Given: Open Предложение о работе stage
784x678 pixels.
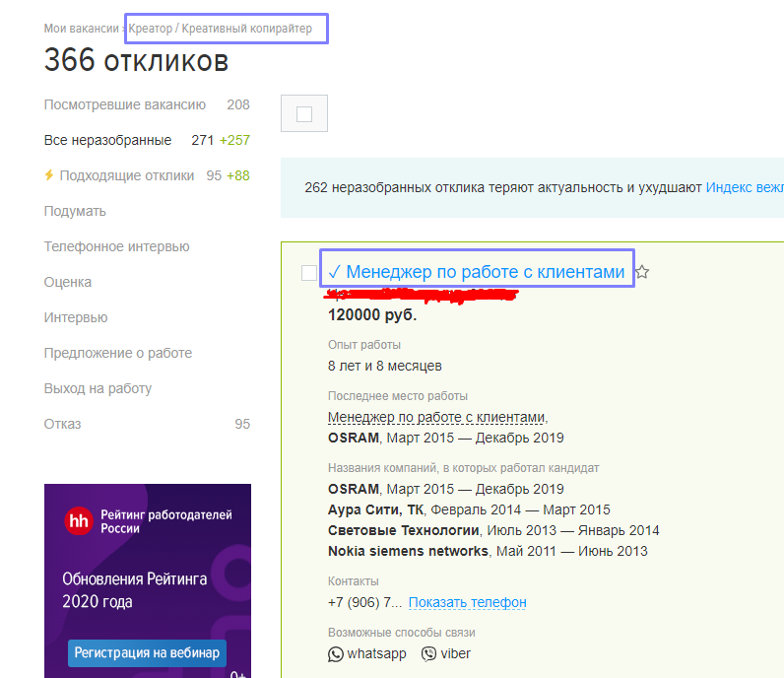Looking at the screenshot, I should point(118,353).
